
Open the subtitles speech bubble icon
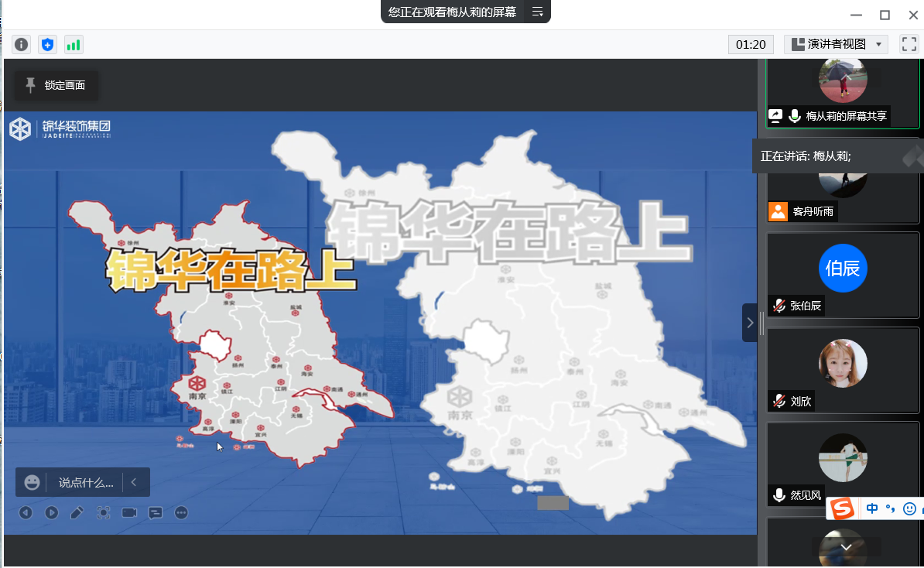click(156, 512)
